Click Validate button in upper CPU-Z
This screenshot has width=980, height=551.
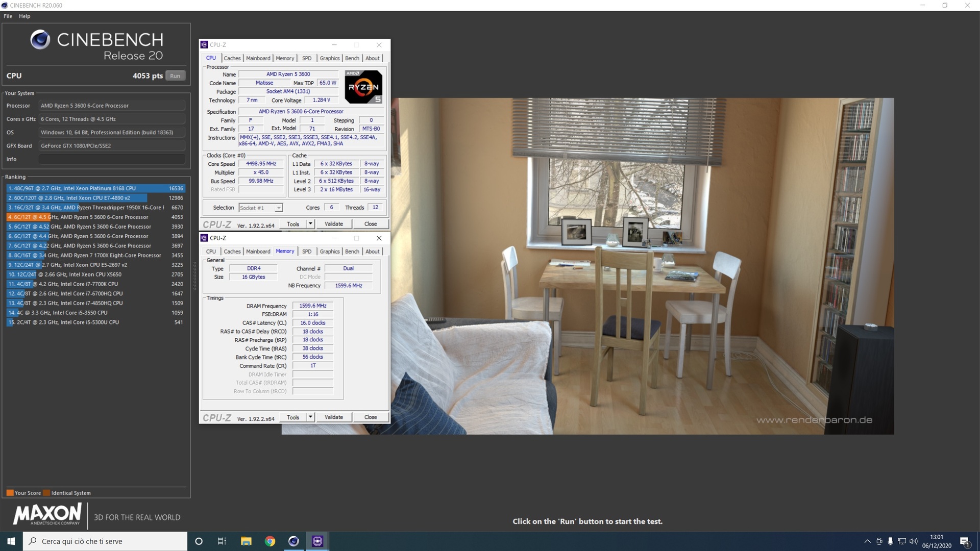tap(334, 224)
